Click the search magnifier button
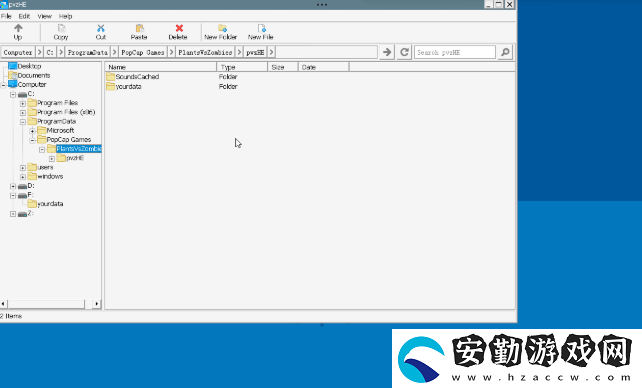 [506, 52]
